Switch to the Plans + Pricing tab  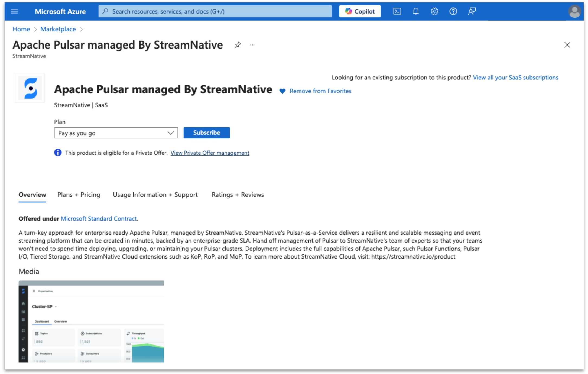pos(79,195)
